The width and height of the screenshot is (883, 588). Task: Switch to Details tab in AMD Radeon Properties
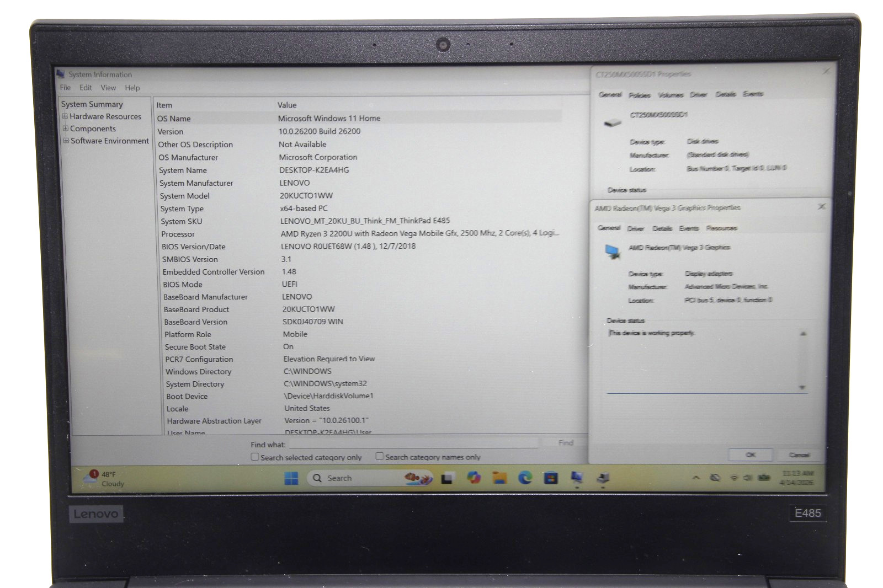pos(662,228)
